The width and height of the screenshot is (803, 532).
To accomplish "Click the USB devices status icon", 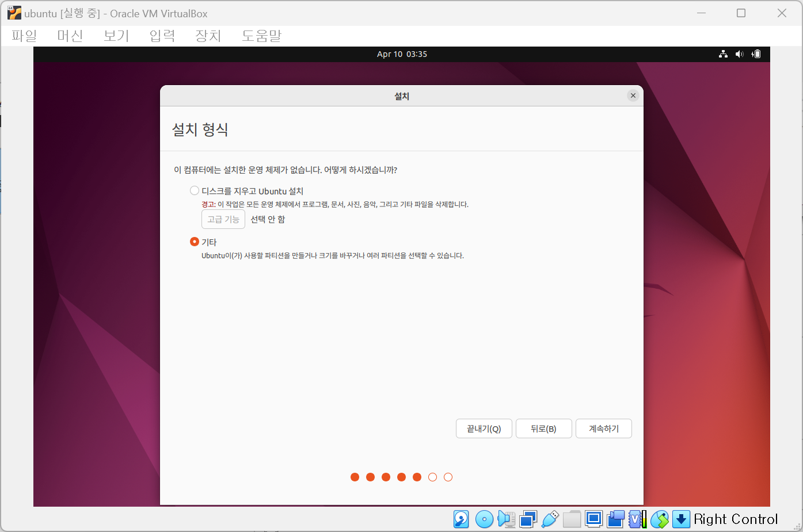I will tap(550, 519).
